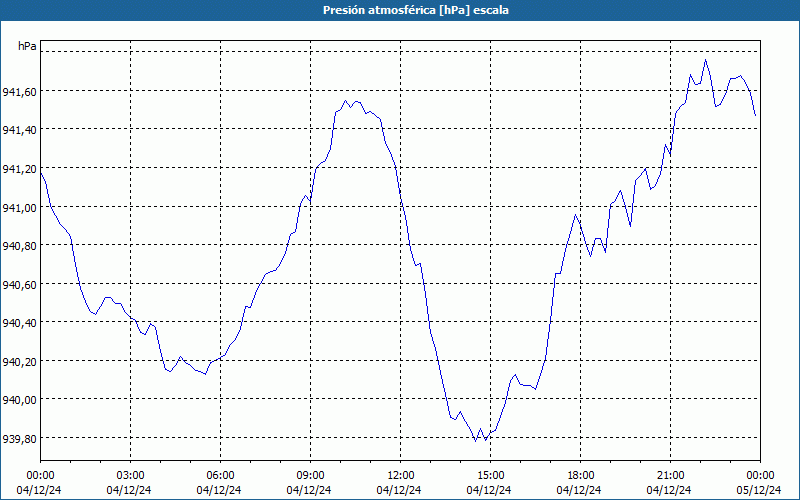Click the 12:00 time label
This screenshot has width=800, height=500.
click(401, 476)
